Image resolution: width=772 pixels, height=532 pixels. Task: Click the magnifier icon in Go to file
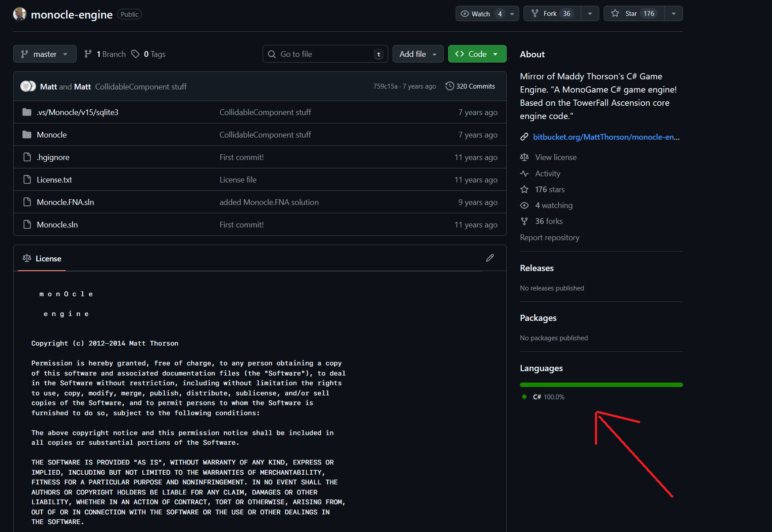tap(272, 54)
